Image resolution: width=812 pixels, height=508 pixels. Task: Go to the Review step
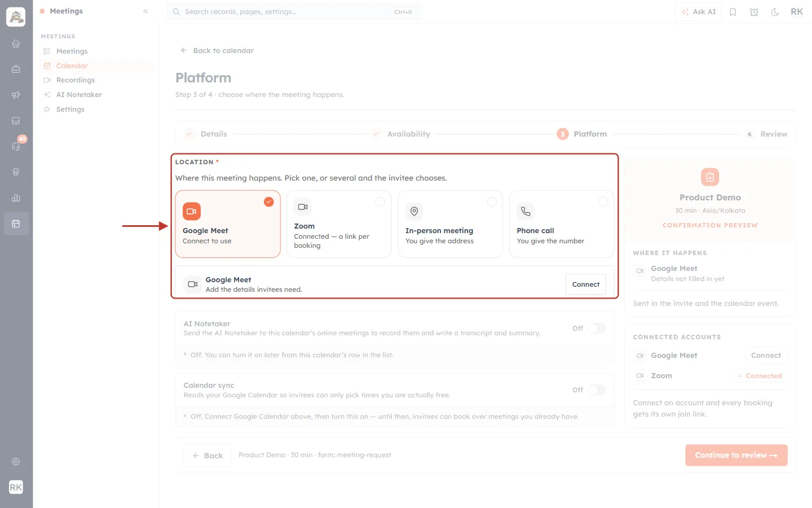point(766,134)
